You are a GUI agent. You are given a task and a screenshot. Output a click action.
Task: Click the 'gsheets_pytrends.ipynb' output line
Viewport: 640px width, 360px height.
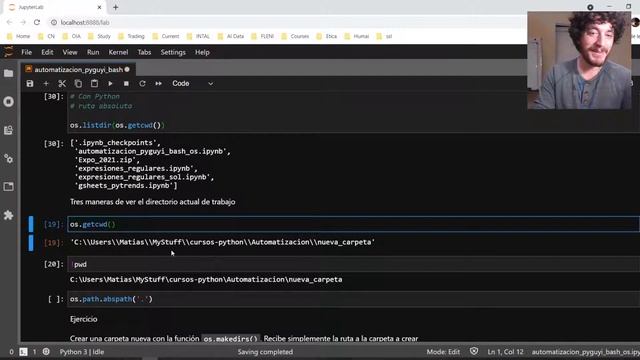125,186
